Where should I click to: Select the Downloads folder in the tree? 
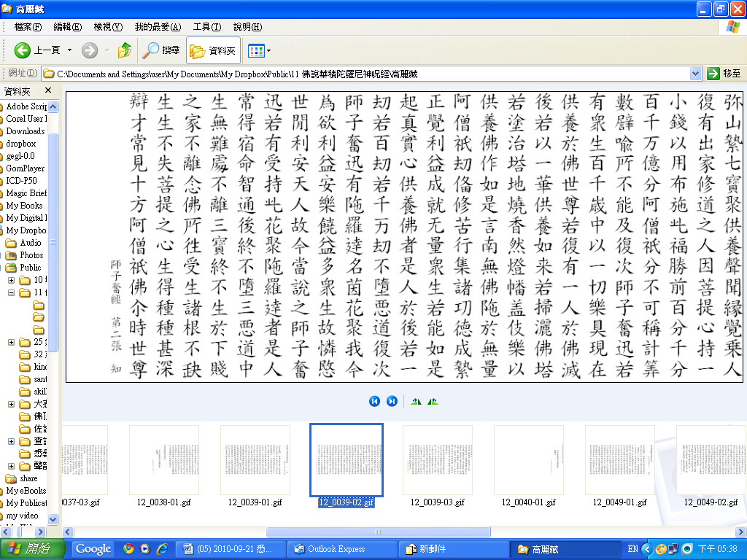tap(25, 131)
